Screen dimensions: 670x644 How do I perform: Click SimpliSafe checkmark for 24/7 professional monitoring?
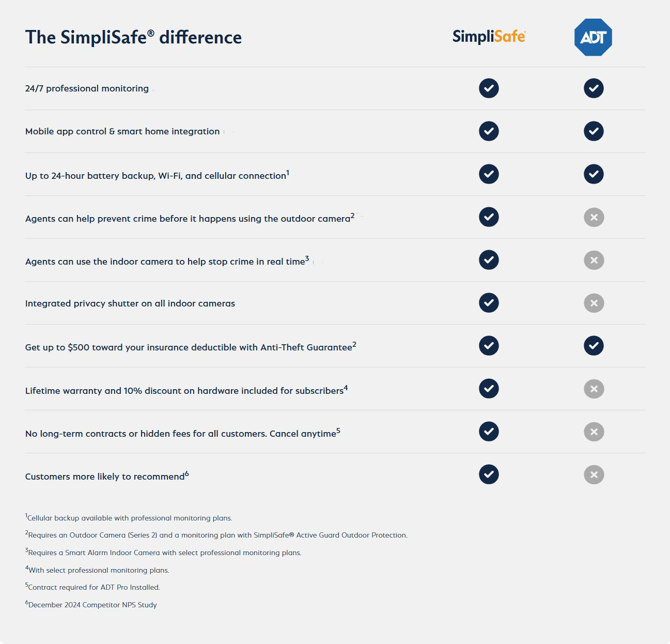(x=489, y=88)
